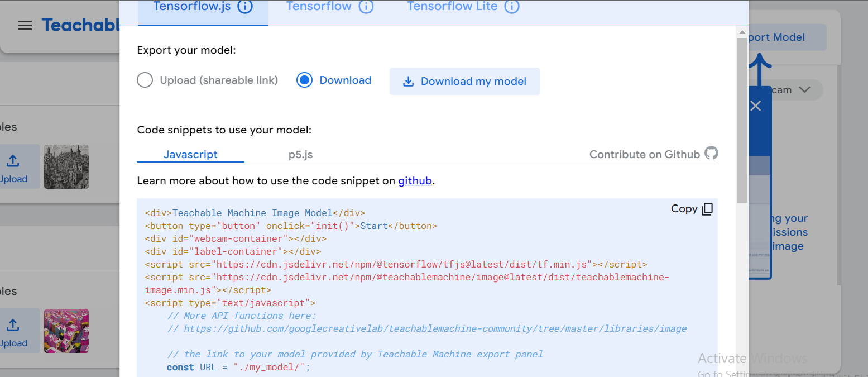The width and height of the screenshot is (868, 377).
Task: Click the "Export your model:" label
Action: click(x=186, y=50)
